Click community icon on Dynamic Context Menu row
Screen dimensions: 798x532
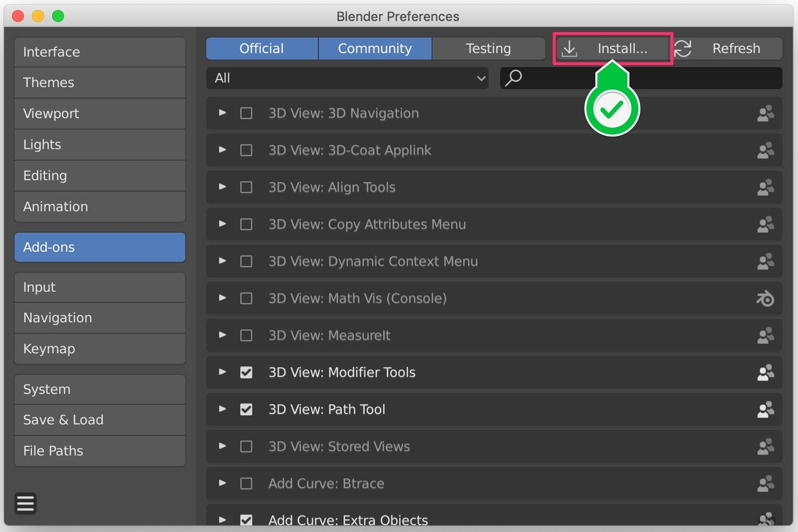point(765,261)
